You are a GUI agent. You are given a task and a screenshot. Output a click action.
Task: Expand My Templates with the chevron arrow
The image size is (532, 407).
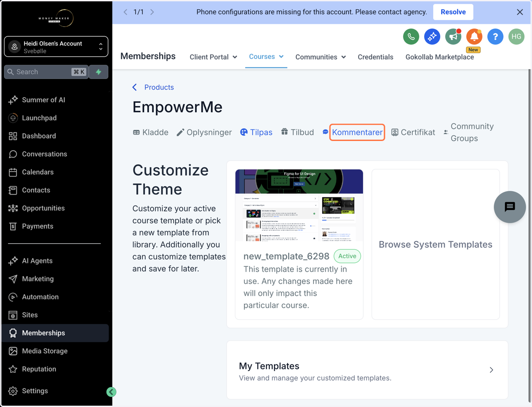pyautogui.click(x=491, y=370)
